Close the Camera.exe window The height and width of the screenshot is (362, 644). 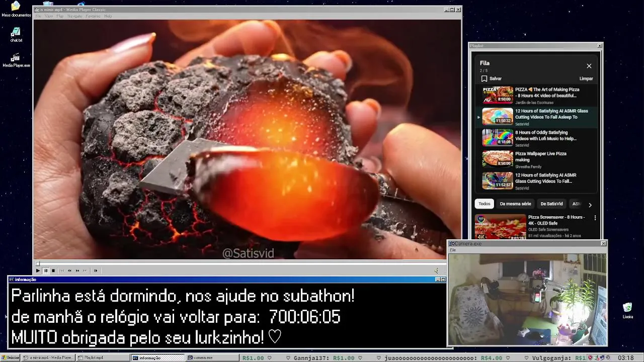pyautogui.click(x=603, y=243)
